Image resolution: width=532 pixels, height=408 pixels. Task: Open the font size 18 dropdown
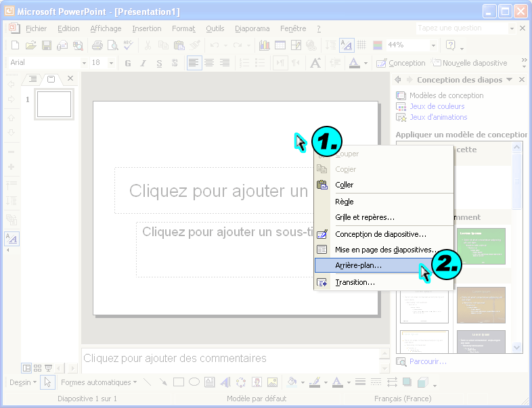[x=111, y=63]
